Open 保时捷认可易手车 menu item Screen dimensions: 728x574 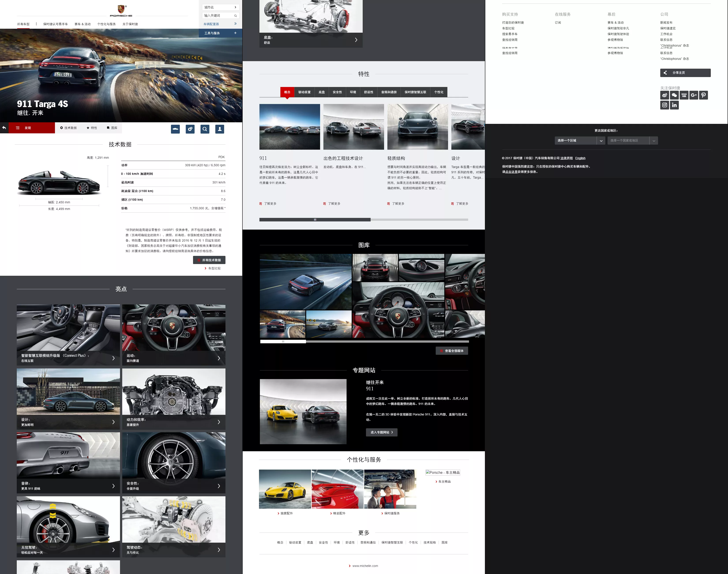click(55, 24)
